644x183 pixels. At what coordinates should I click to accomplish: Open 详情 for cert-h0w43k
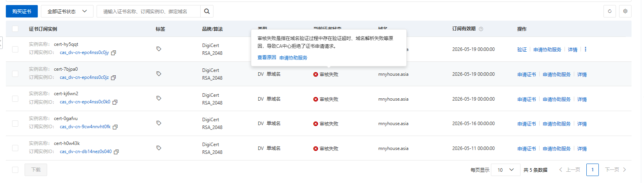(582, 149)
